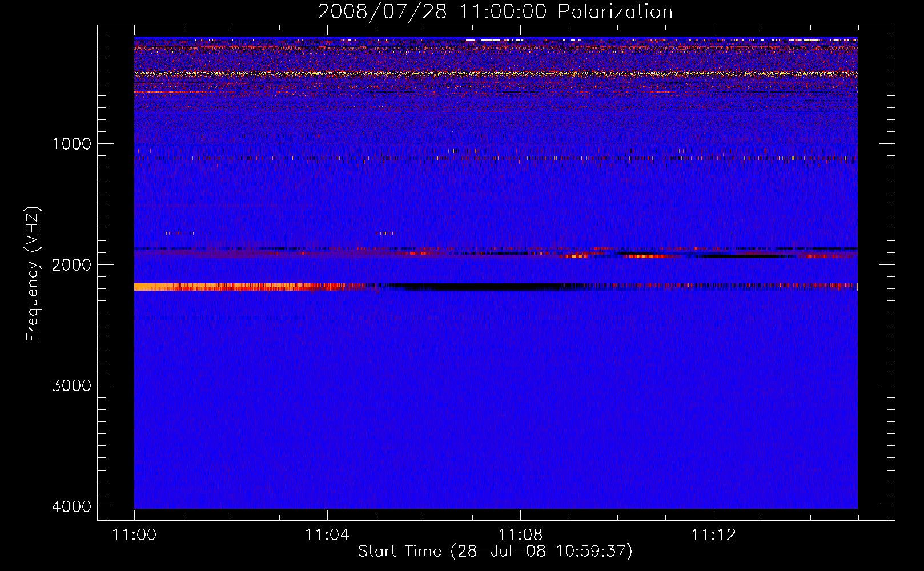Click the 11:00 time axis label
The width and height of the screenshot is (924, 571).
(x=135, y=535)
